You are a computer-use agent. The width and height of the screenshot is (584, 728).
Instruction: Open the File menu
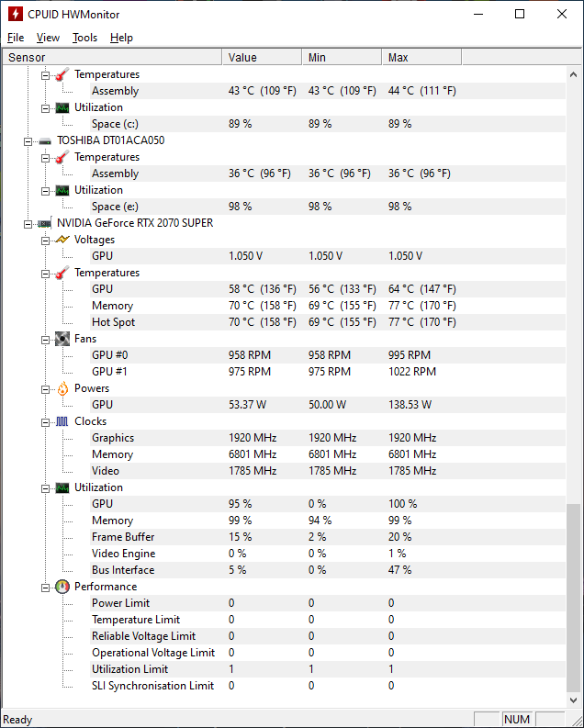(16, 38)
